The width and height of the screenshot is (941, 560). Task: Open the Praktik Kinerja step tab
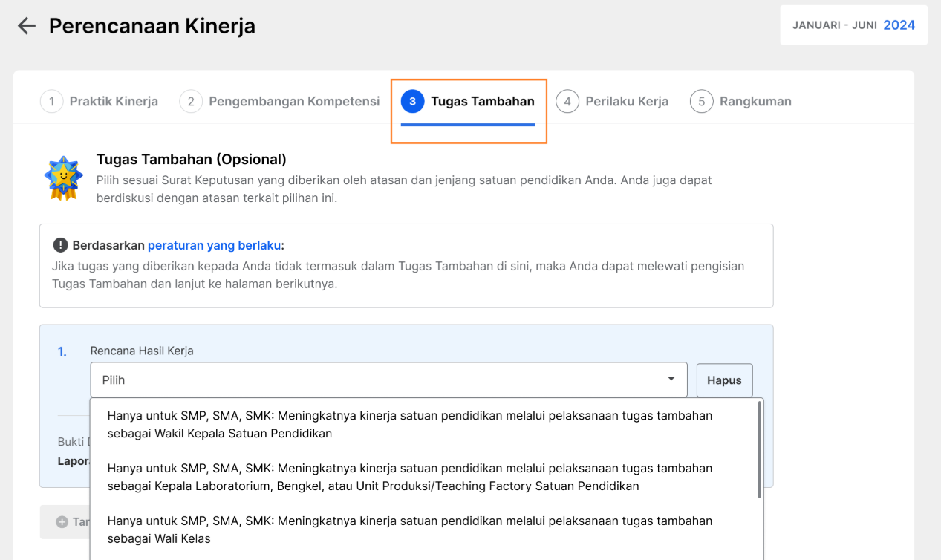pos(100,102)
